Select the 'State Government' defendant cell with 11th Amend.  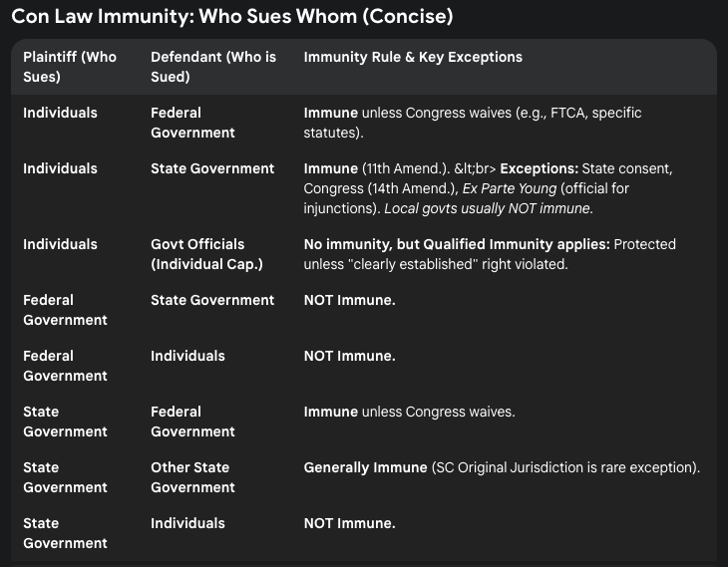tap(212, 168)
